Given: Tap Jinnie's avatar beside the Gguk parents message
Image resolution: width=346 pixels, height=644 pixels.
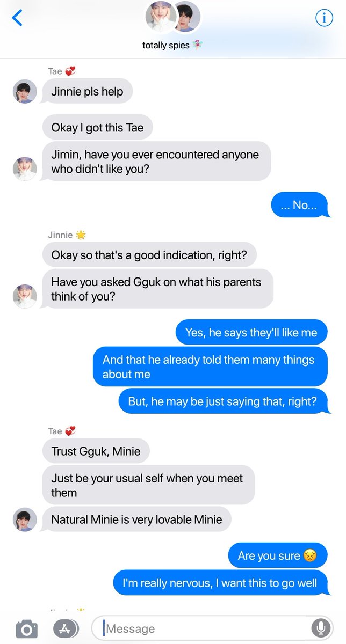Looking at the screenshot, I should click(25, 296).
